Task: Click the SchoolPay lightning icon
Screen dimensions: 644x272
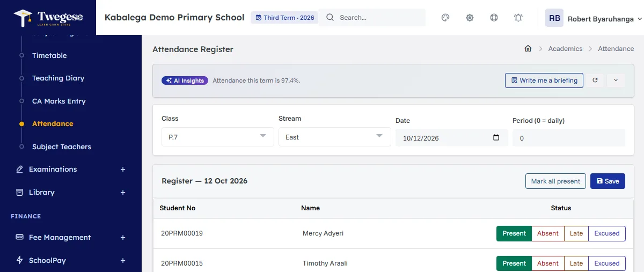Action: [x=19, y=260]
